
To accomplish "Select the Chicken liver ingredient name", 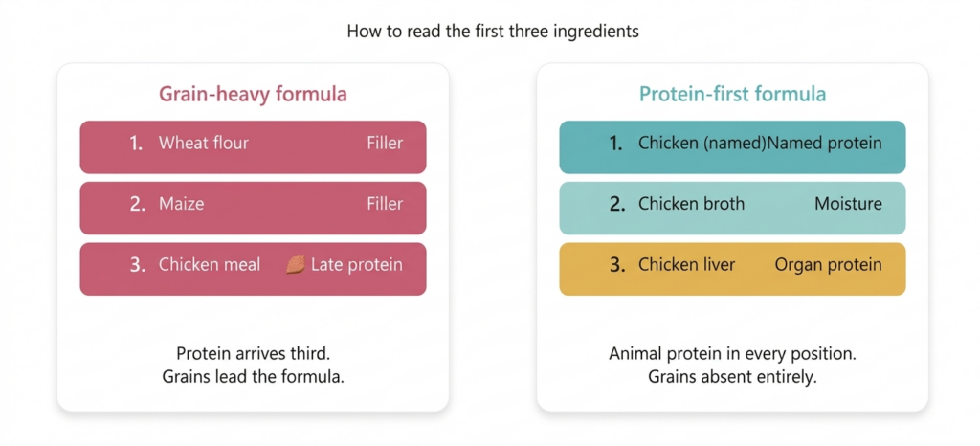I will click(x=686, y=265).
